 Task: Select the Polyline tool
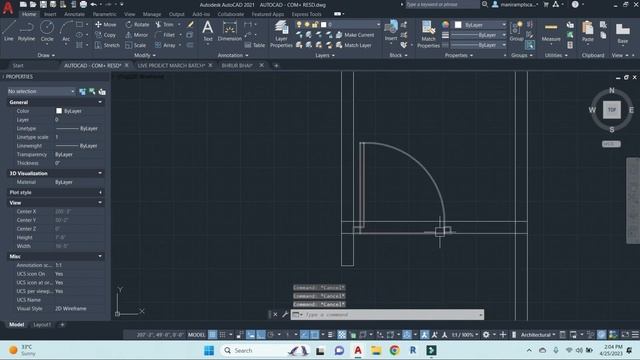tap(26, 31)
